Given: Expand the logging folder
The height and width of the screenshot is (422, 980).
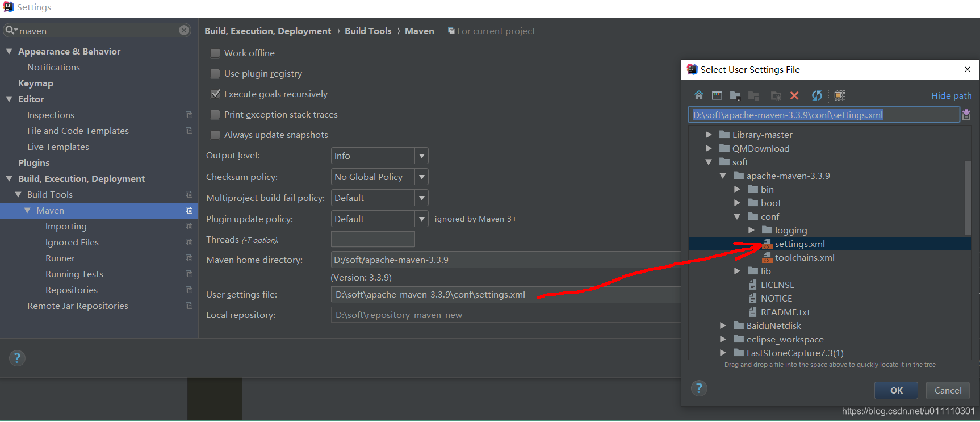Looking at the screenshot, I should (751, 230).
